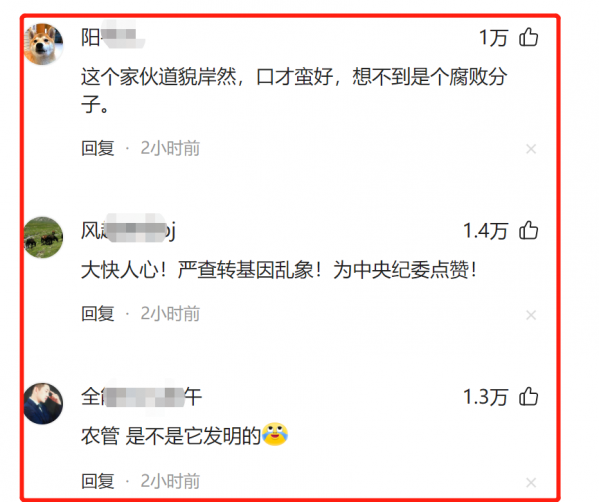Click the 1.3万 like count
600x502 pixels.
click(x=485, y=397)
